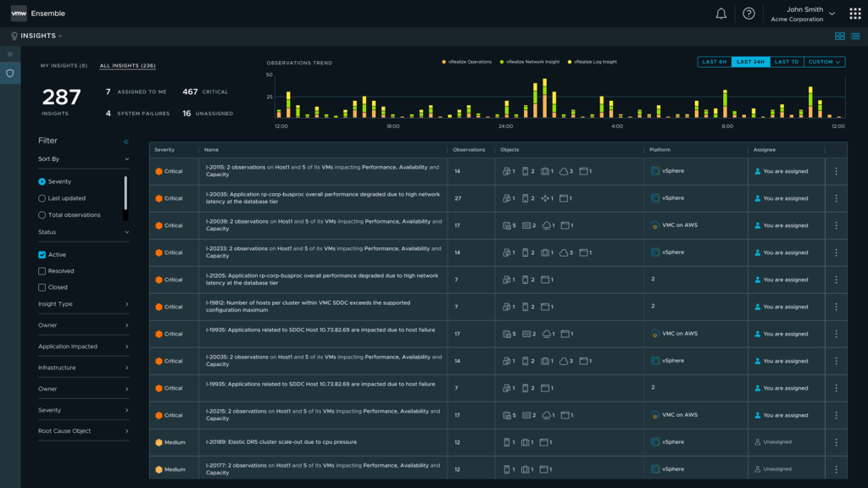This screenshot has height=488, width=868.
Task: Click the Filter panel sort scrollbar
Action: click(126, 192)
